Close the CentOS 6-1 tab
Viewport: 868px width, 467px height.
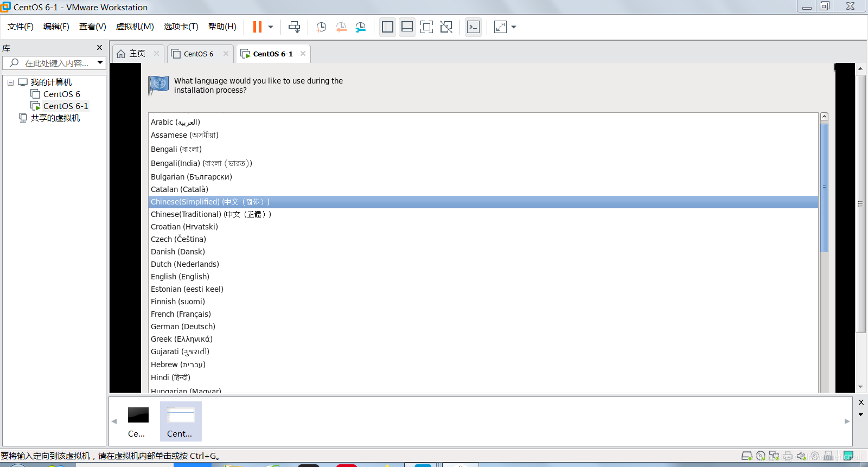(303, 54)
